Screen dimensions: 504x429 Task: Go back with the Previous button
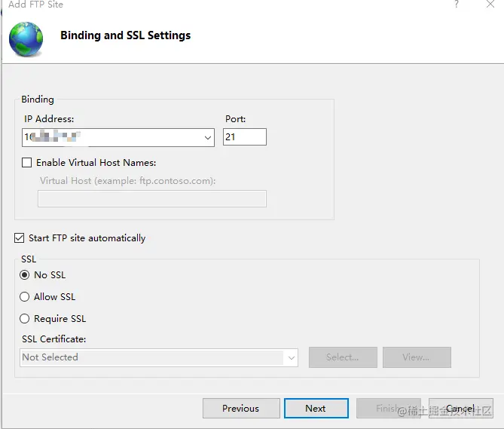tap(241, 409)
